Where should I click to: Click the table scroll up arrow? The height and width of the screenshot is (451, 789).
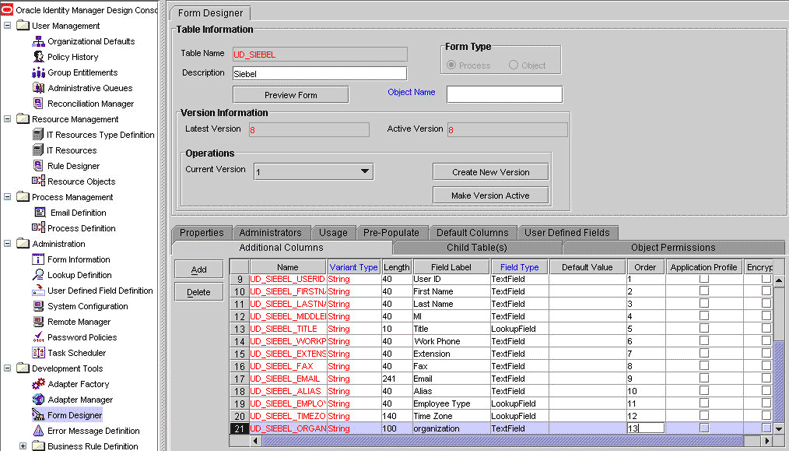(778, 280)
